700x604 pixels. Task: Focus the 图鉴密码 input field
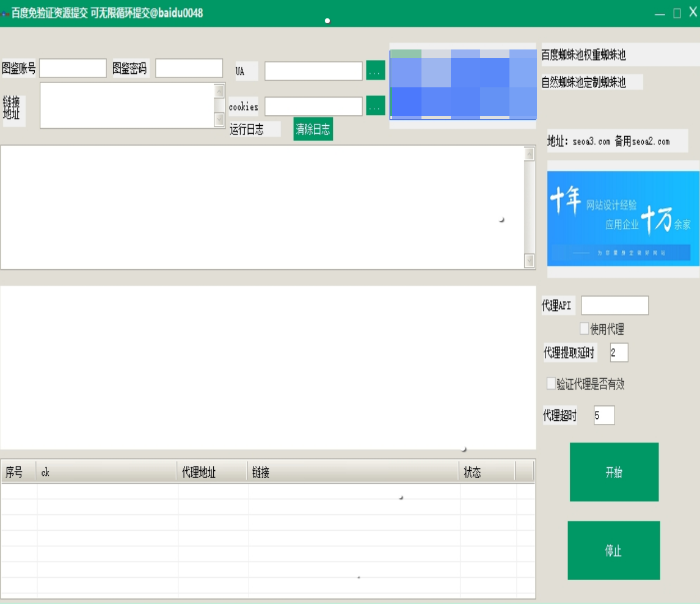(189, 68)
